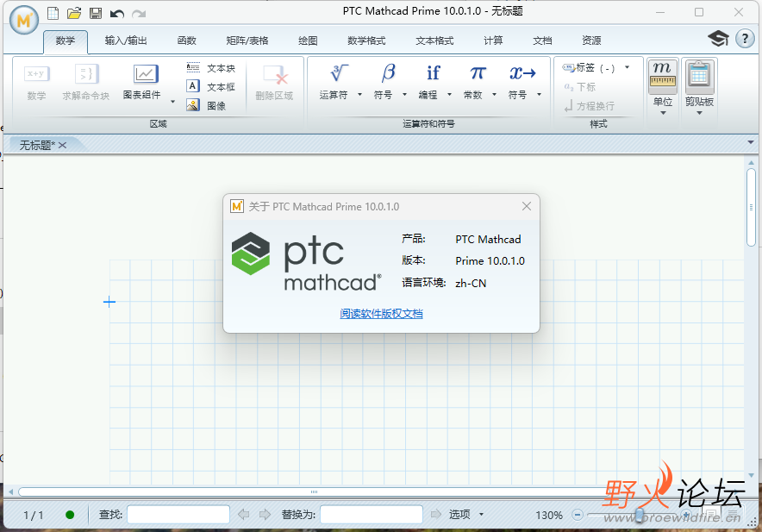
Task: Click the 删除区域 delete region button
Action: pyautogui.click(x=275, y=83)
